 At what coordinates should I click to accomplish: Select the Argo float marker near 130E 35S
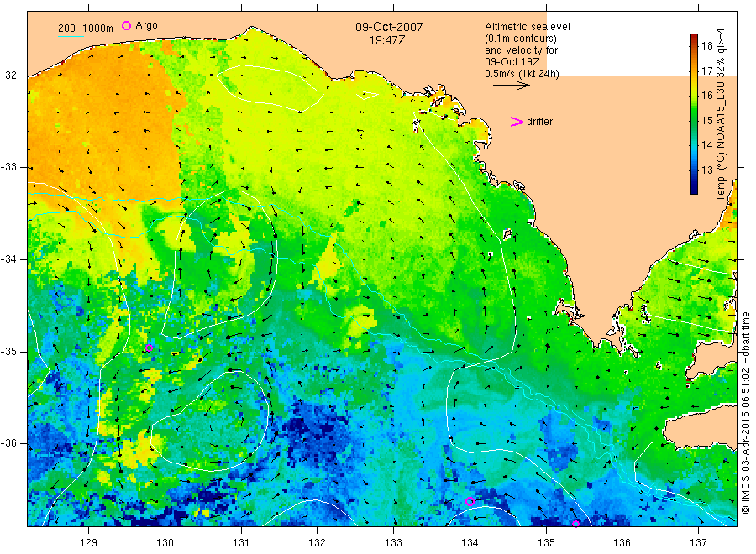pos(149,348)
